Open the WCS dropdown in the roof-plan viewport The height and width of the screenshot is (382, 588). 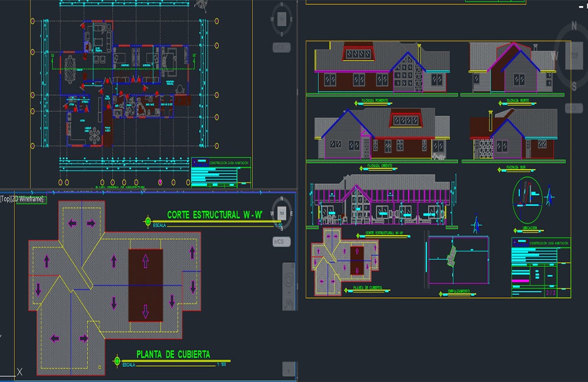(x=281, y=242)
